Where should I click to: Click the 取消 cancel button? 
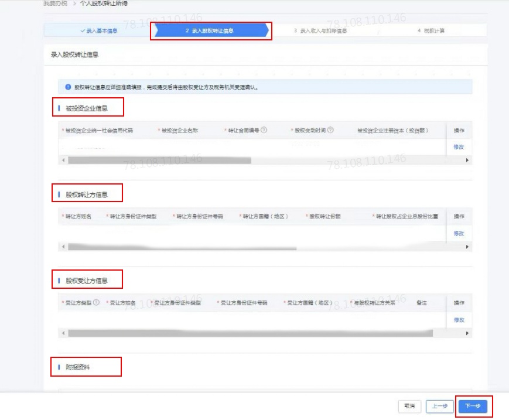409,406
